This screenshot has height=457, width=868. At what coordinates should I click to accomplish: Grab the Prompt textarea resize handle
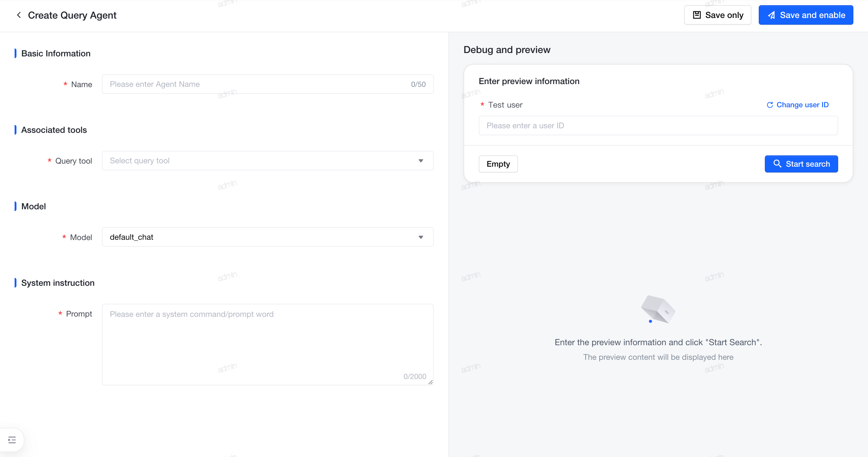tap(430, 382)
